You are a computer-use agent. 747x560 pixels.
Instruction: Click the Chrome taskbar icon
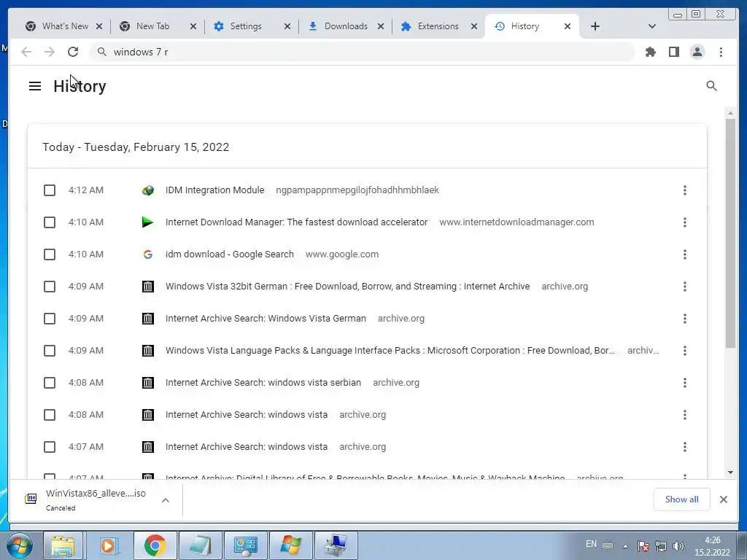[x=155, y=545]
